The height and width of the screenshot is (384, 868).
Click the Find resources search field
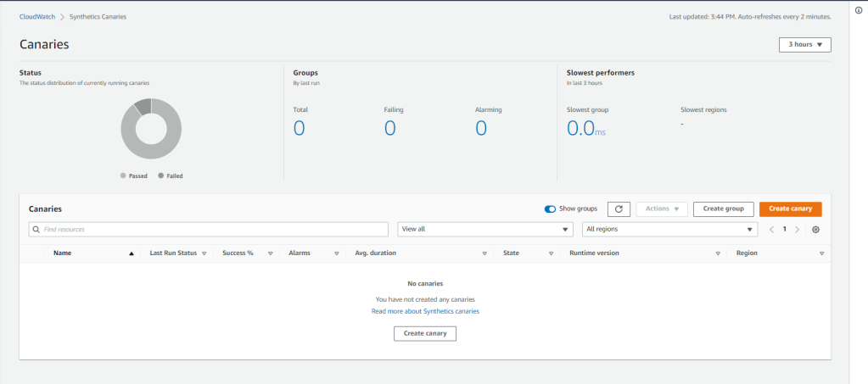pyautogui.click(x=209, y=230)
